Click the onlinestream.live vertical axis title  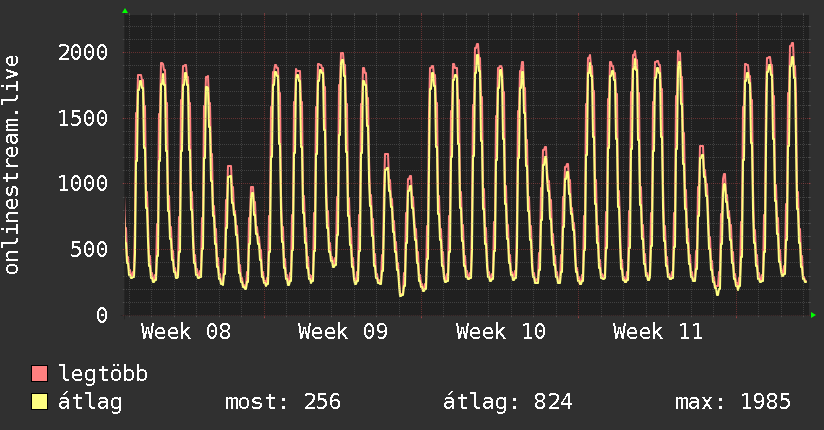pyautogui.click(x=12, y=165)
